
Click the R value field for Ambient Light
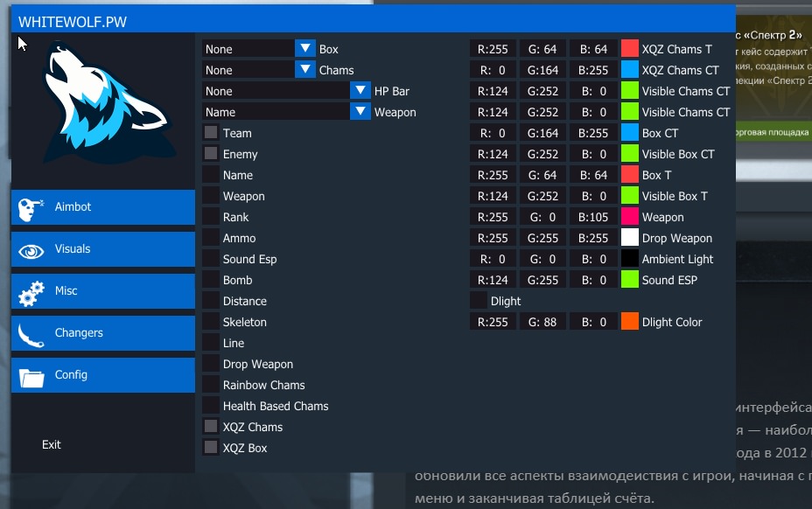[x=492, y=259]
